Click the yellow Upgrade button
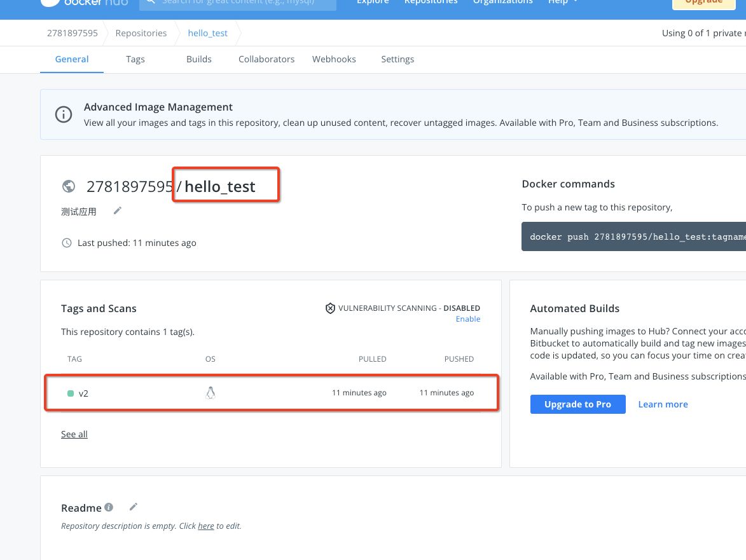Image resolution: width=746 pixels, height=560 pixels. click(x=703, y=3)
